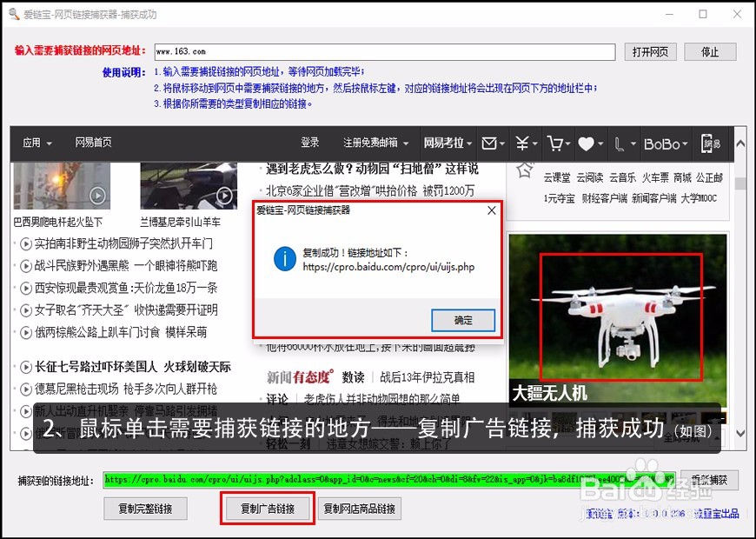This screenshot has height=539, width=756.
Task: Open the 火车票 link
Action: pos(655,177)
